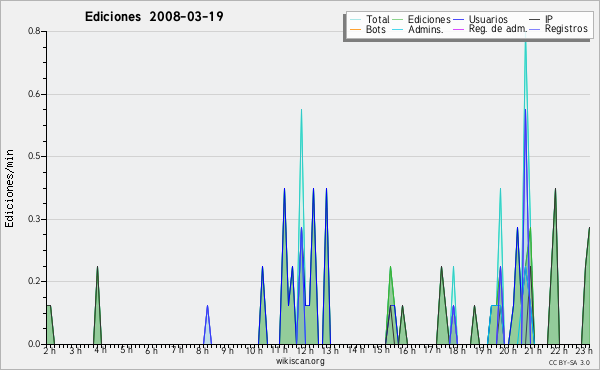Screen dimensions: 600x370
Task: Click the '12 h' X-axis label
Action: (x=305, y=350)
